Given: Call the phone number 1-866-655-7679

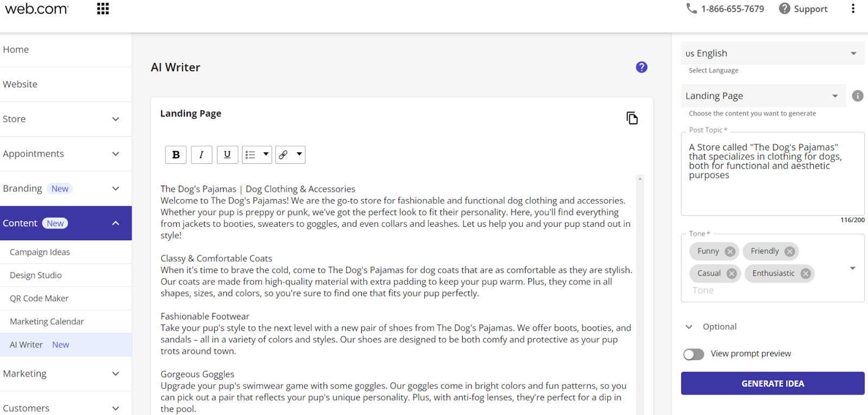Looking at the screenshot, I should [x=732, y=9].
